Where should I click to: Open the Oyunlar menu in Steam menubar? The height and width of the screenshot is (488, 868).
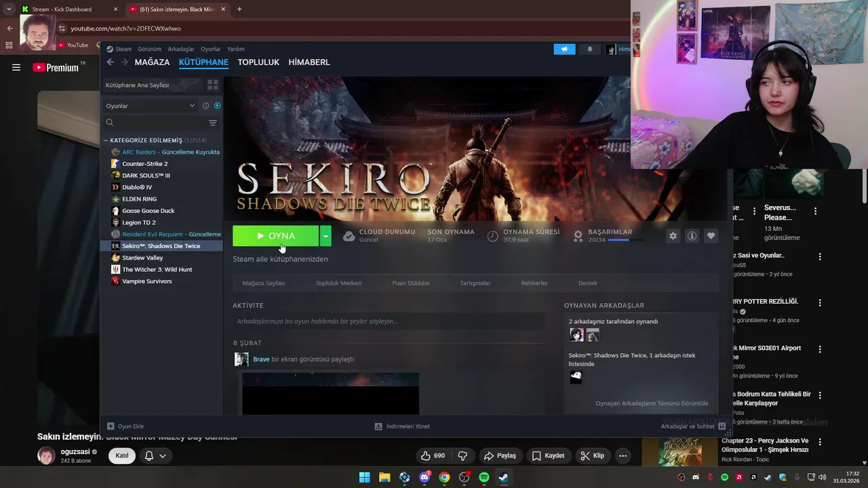point(211,49)
